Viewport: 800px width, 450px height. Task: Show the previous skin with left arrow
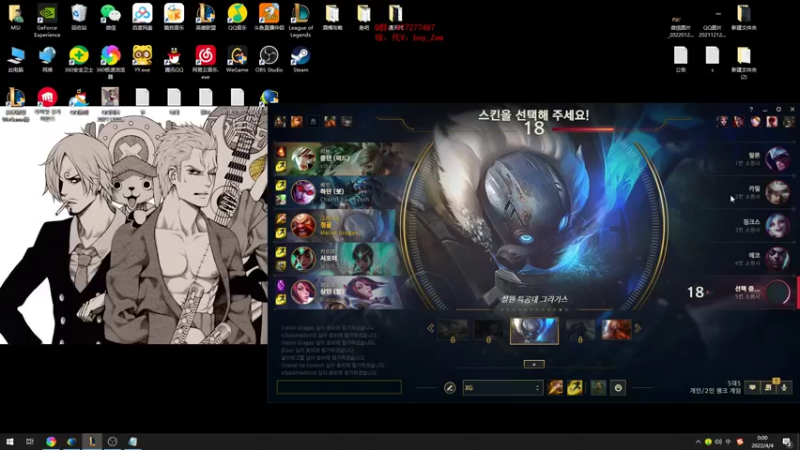tap(431, 329)
